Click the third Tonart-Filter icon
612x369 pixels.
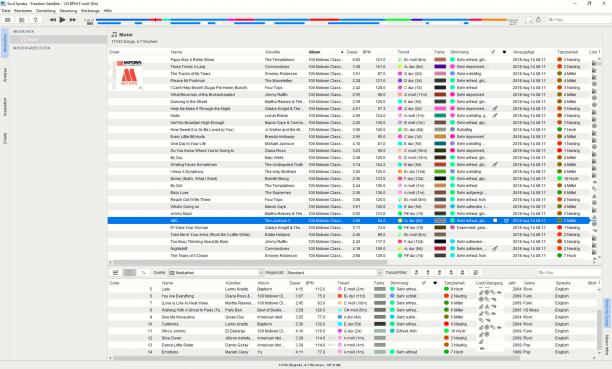coord(439,273)
